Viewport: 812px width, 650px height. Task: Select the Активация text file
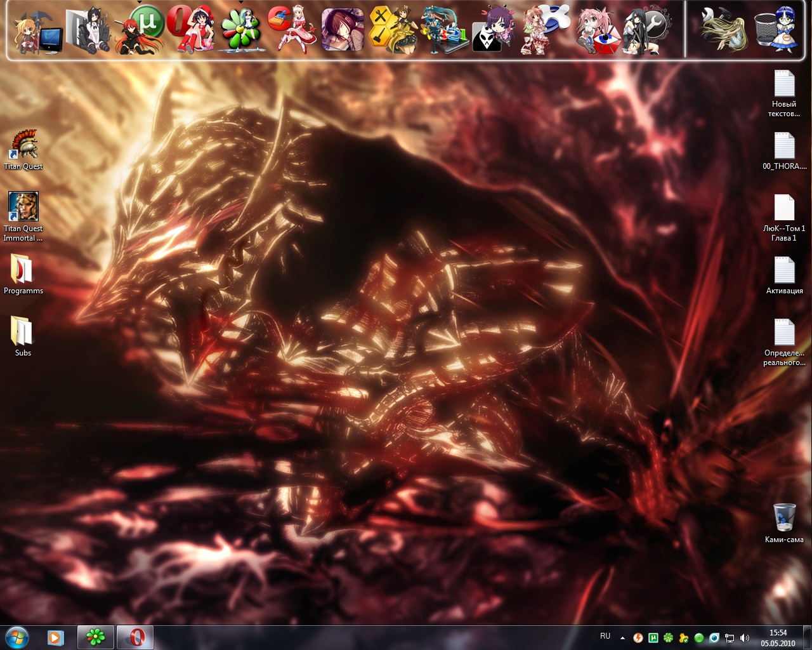(784, 275)
